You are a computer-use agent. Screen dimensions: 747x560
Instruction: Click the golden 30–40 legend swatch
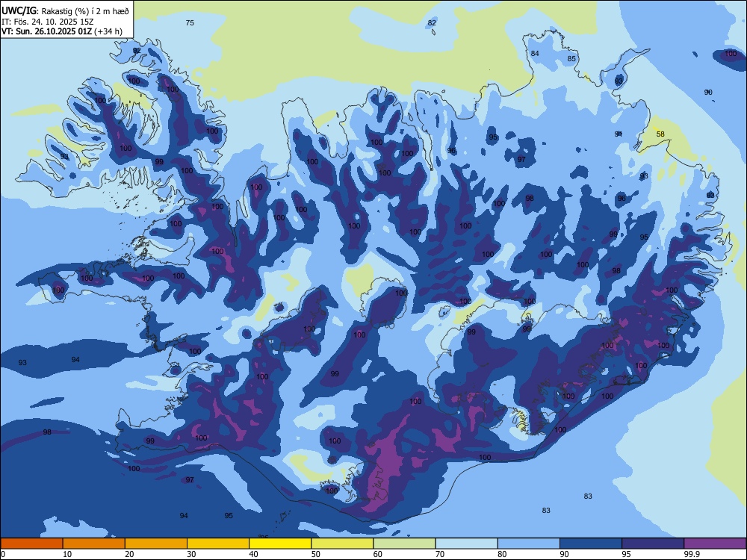[218, 544]
